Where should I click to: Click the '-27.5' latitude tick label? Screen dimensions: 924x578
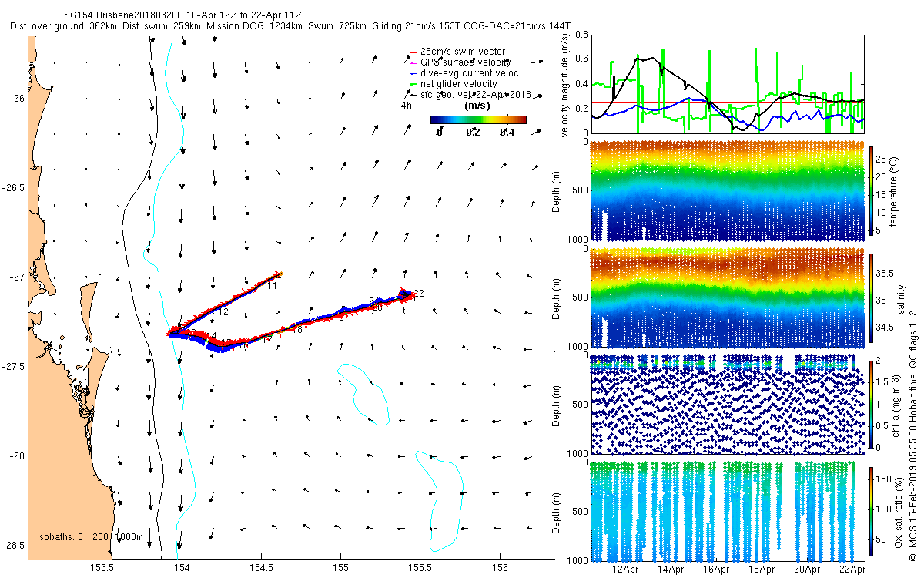click(14, 366)
